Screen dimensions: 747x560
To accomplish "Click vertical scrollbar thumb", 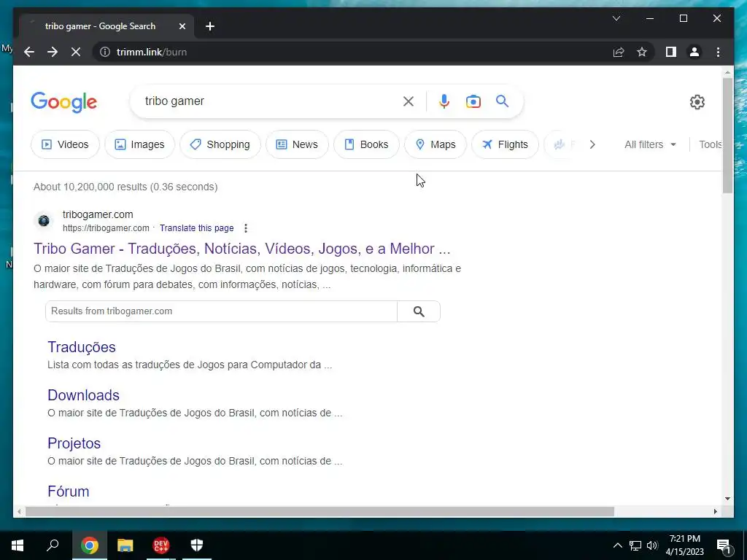I will pyautogui.click(x=727, y=135).
